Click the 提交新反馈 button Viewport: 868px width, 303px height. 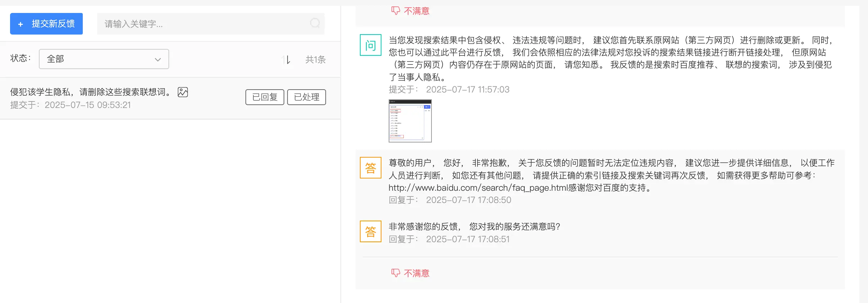[x=46, y=24]
